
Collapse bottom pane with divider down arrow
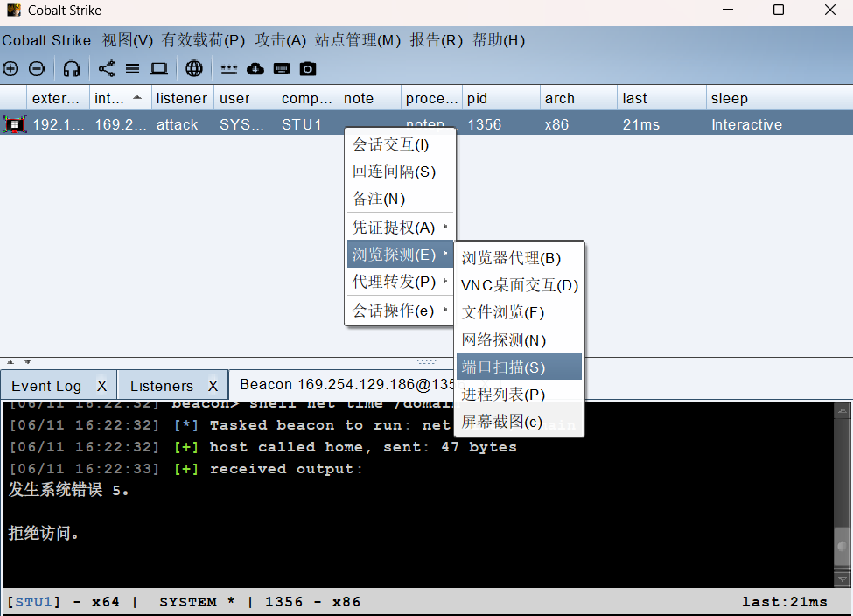pos(28,362)
